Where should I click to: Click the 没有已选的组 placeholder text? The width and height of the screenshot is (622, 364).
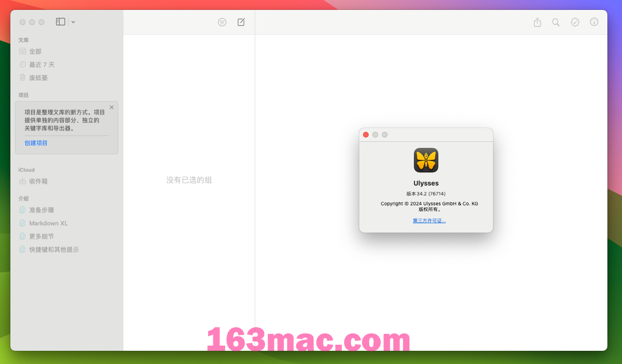tap(189, 180)
